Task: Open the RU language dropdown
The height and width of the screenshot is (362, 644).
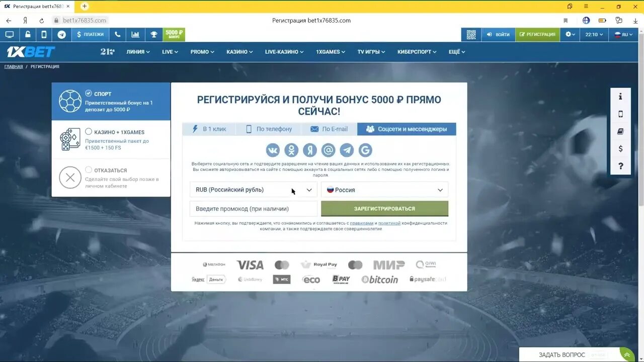Action: (623, 35)
